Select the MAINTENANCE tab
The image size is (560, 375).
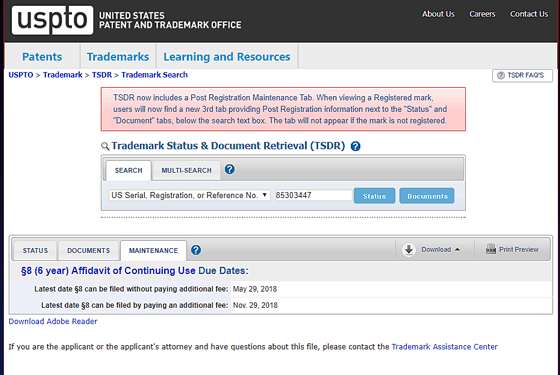click(154, 250)
